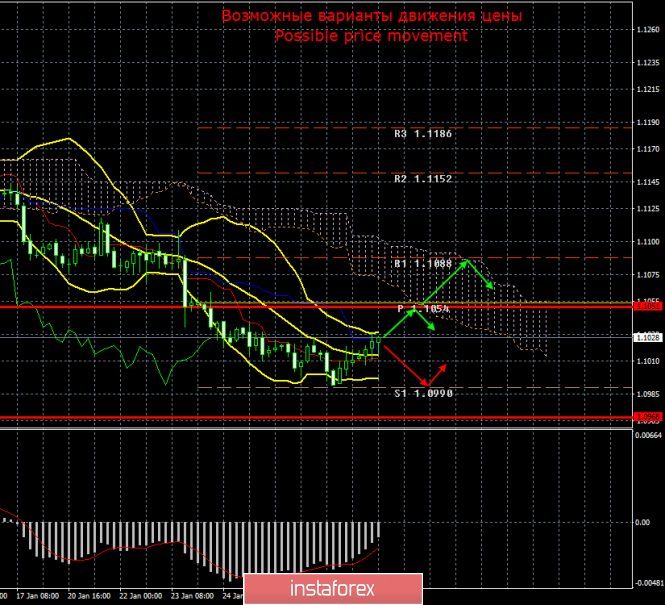Click the 1.1010 price axis value
Screen dimensions: 665x605
648,361
